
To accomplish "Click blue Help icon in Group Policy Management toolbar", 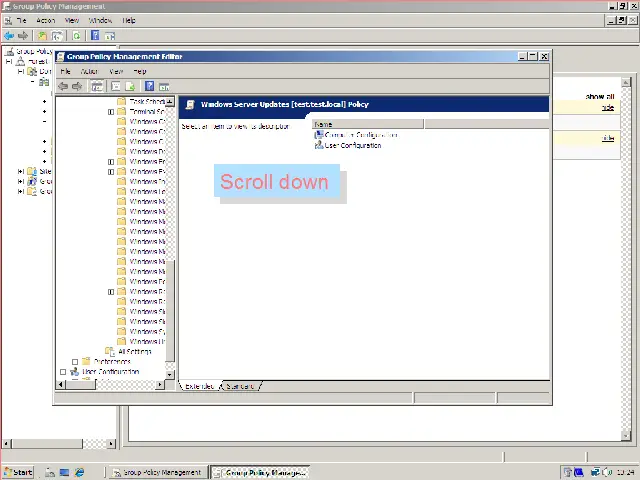I will [95, 36].
